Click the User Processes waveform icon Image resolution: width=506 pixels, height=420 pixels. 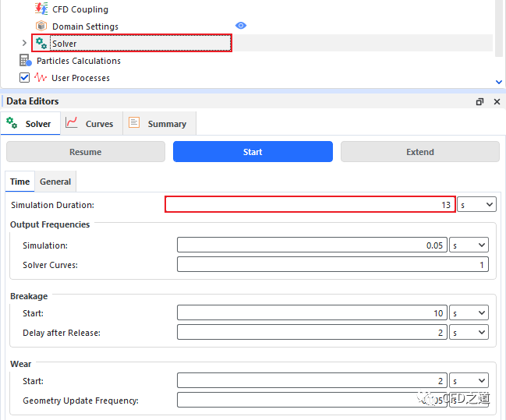coord(41,78)
